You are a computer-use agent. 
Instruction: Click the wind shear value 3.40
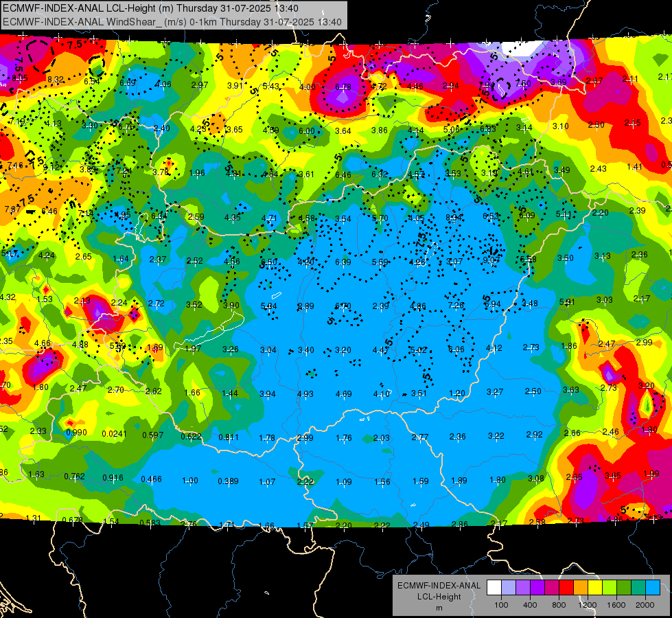tap(305, 350)
